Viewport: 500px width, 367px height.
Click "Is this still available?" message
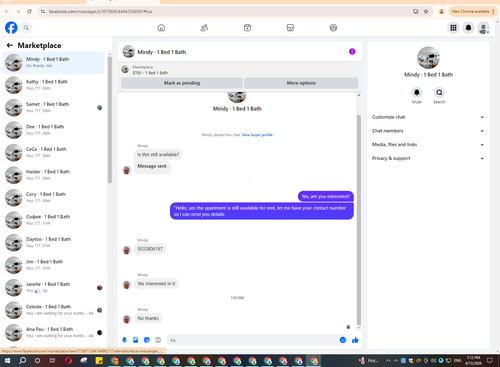click(158, 155)
